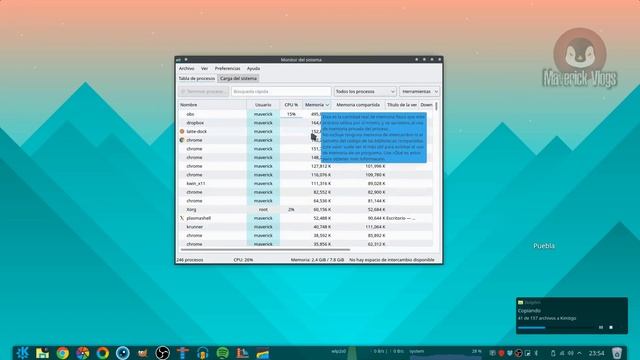Open the KDE application launcher

[22, 353]
